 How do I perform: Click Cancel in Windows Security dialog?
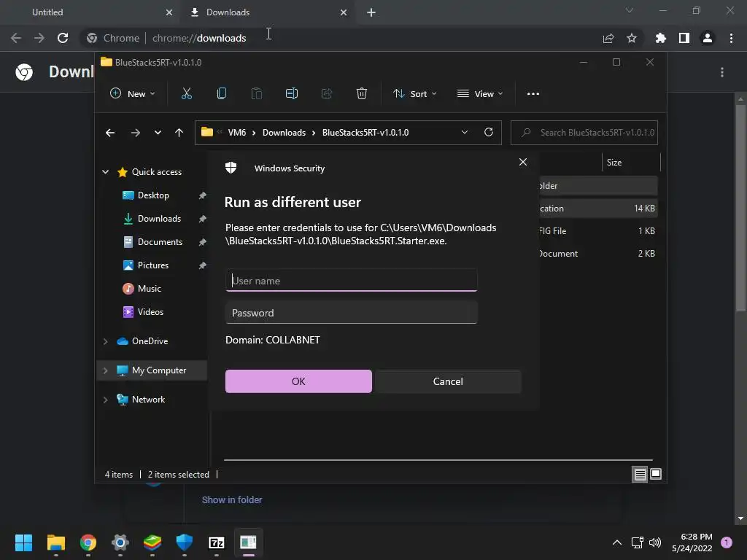448,381
